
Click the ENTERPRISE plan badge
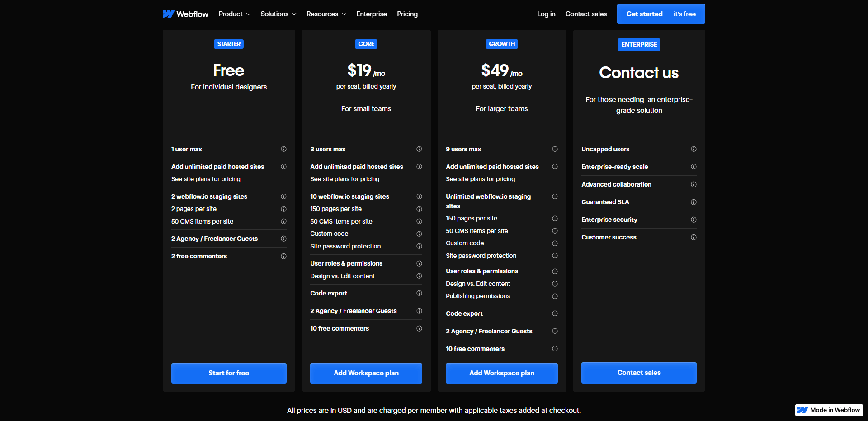click(639, 45)
